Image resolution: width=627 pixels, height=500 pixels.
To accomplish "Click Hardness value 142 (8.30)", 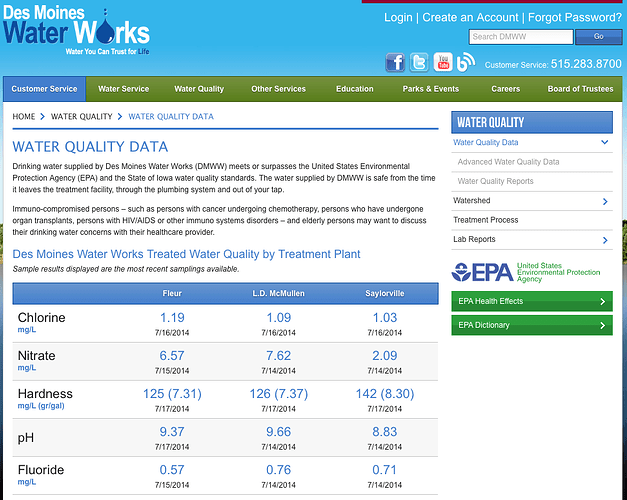I will coord(385,394).
